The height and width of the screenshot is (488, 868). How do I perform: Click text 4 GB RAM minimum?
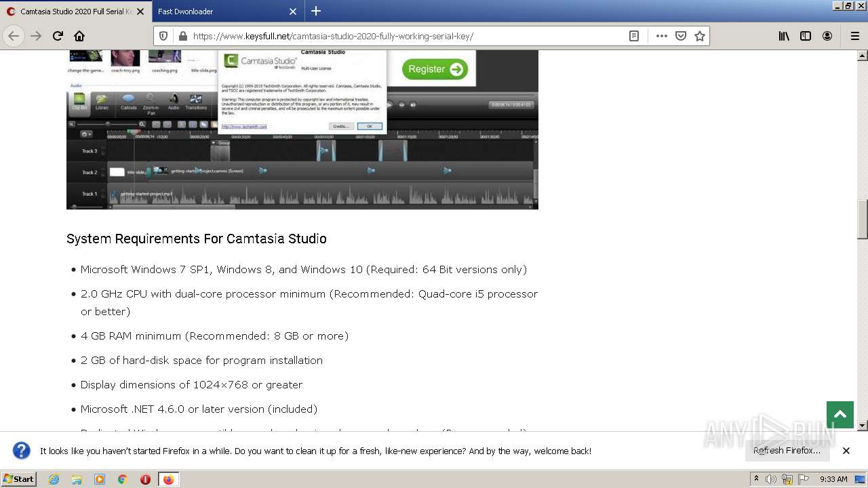tap(132, 336)
